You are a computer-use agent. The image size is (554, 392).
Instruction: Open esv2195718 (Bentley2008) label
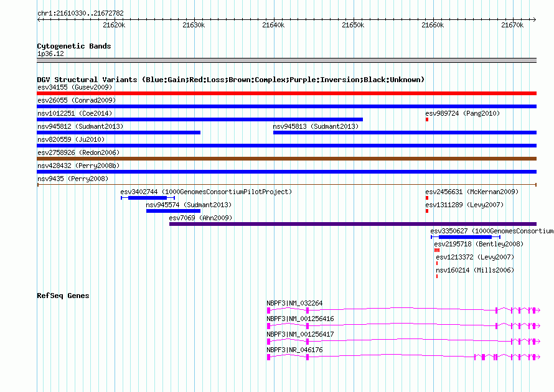click(x=479, y=244)
